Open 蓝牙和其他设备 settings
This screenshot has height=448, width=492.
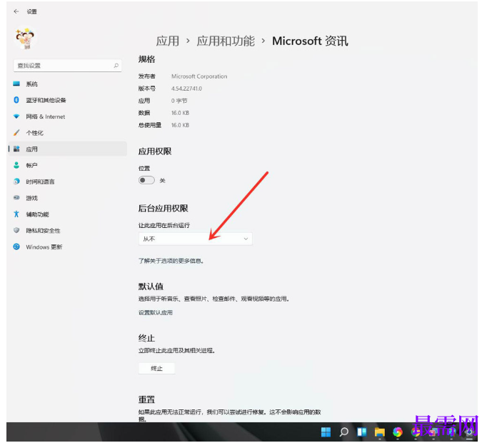[68, 100]
